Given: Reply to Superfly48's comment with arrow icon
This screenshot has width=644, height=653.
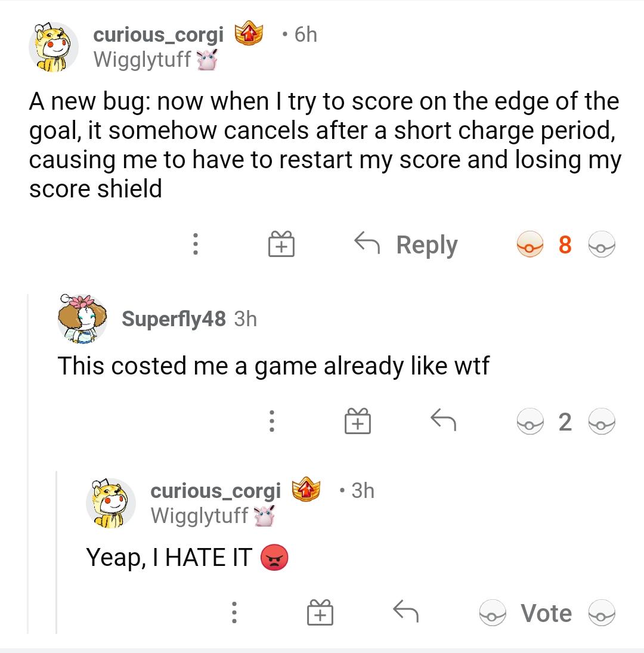Looking at the screenshot, I should (443, 422).
